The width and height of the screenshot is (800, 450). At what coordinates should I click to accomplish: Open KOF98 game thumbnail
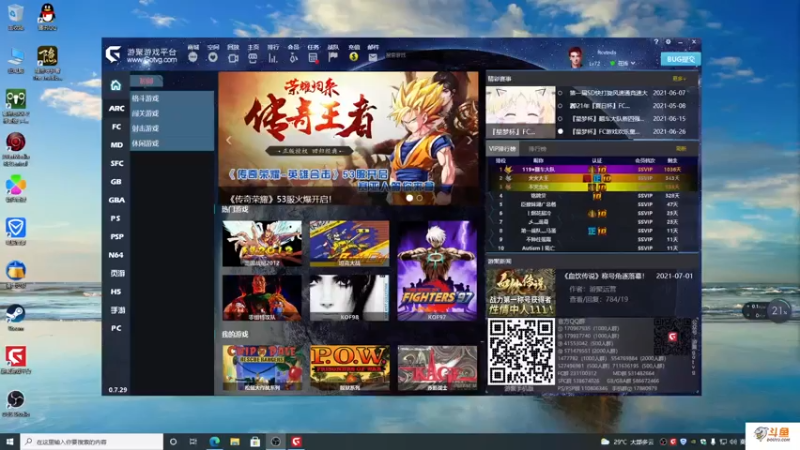pos(349,298)
